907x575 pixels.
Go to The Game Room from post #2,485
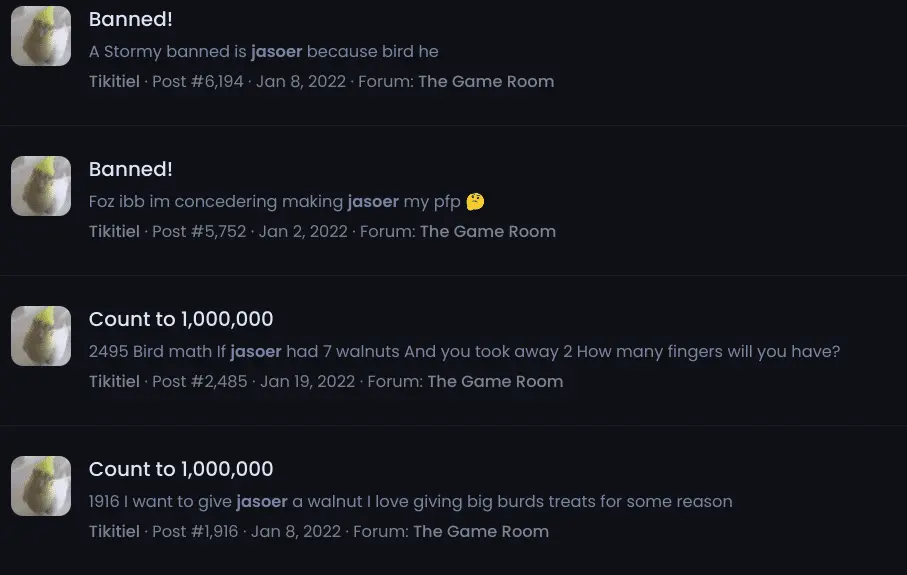[x=495, y=382]
